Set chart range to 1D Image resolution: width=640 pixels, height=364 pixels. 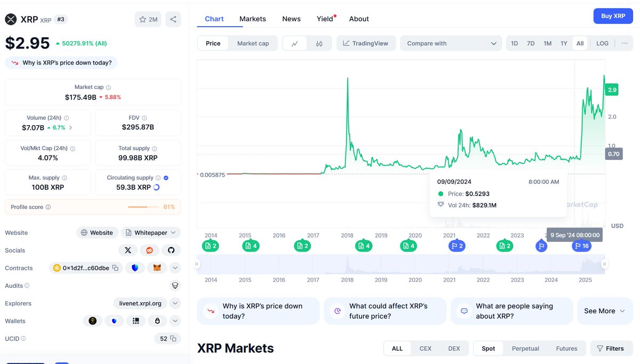[x=514, y=44]
